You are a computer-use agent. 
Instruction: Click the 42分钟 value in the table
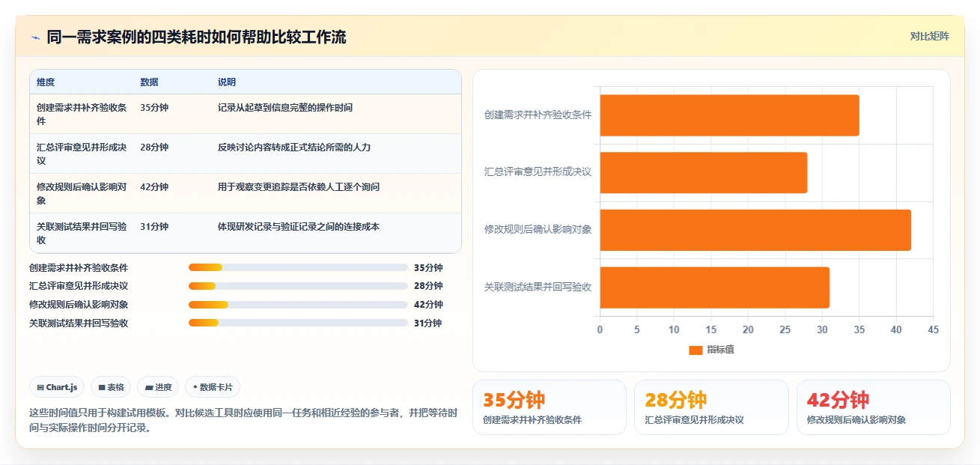[154, 187]
